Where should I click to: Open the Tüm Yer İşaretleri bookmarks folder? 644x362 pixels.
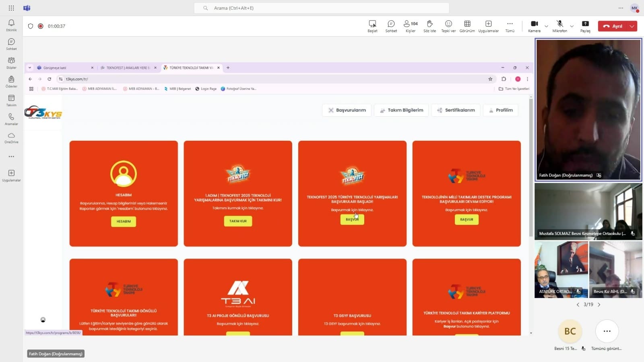click(514, 89)
